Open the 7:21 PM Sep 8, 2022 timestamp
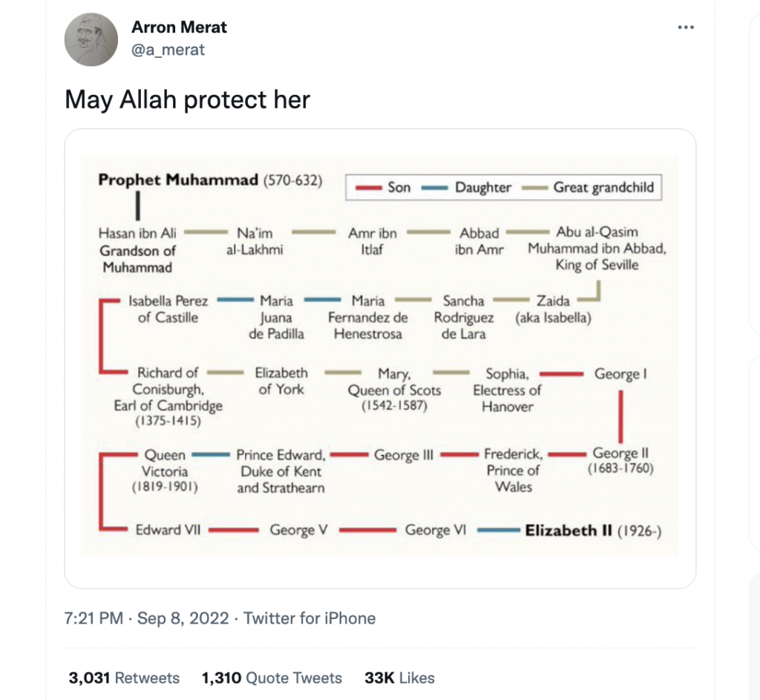The height and width of the screenshot is (700, 760). [146, 618]
